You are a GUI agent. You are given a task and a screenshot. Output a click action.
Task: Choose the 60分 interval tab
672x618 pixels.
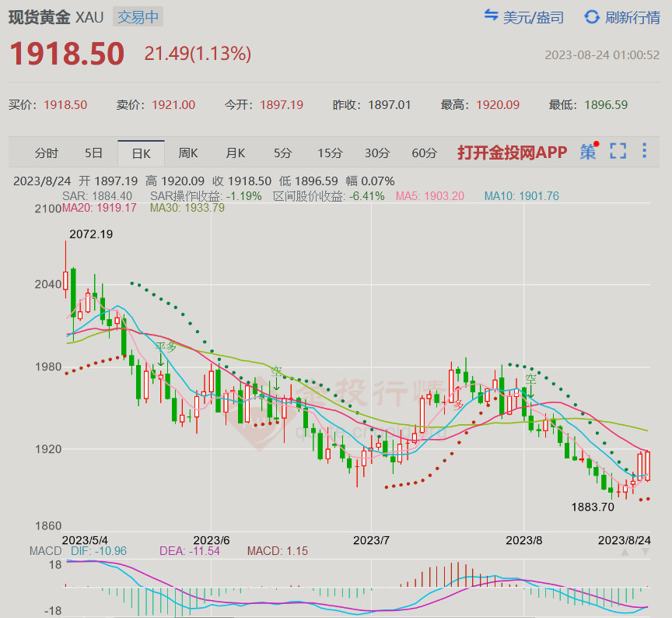pyautogui.click(x=425, y=153)
